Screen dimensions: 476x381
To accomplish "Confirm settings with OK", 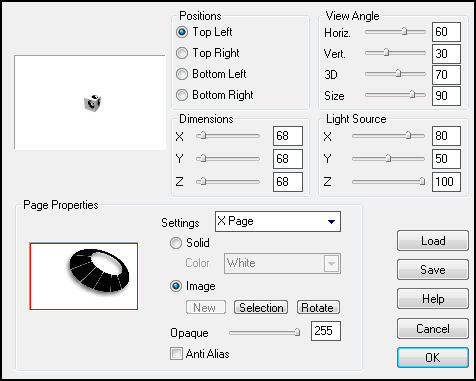I will [x=433, y=358].
